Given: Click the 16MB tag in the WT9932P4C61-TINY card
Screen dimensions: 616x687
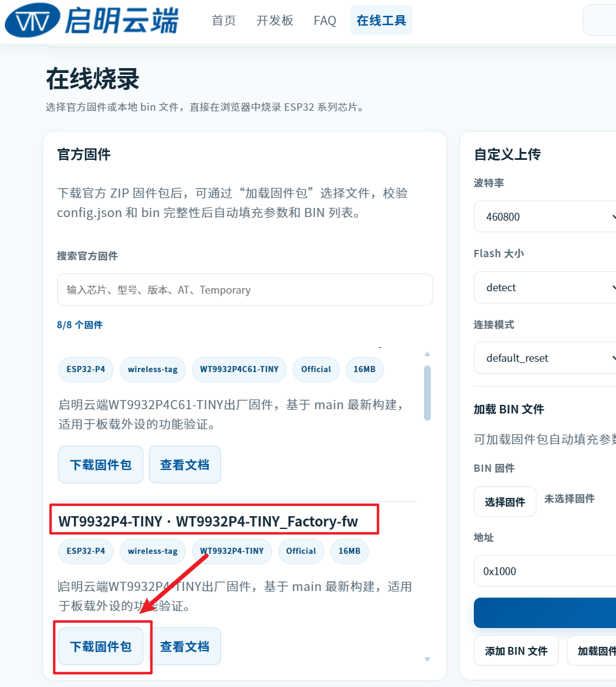Looking at the screenshot, I should tap(364, 370).
